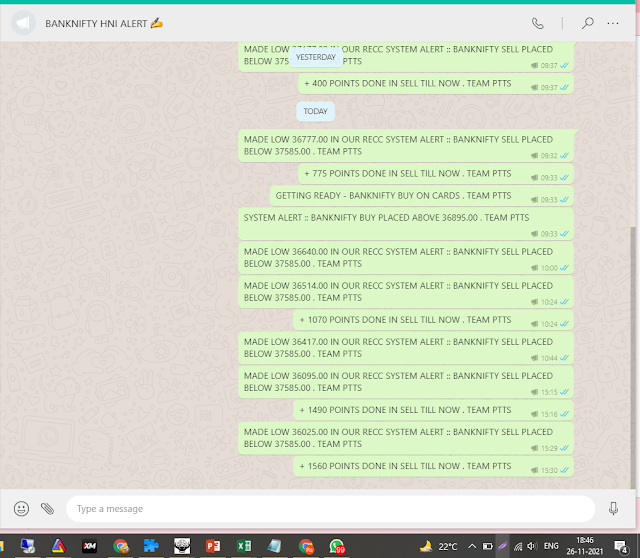
Task: Select the '+ 1560 POINTS DONE' message
Action: 433,467
